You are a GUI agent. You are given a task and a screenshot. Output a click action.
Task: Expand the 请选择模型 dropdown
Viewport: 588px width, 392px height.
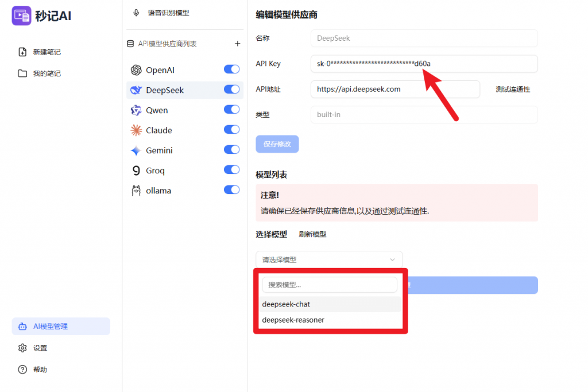point(329,259)
